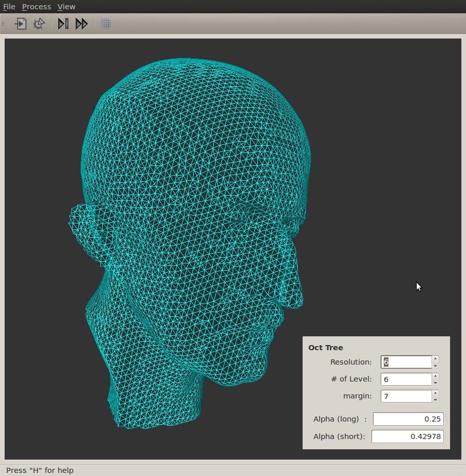This screenshot has height=476, width=466.
Task: Click inside the Resolution input field
Action: (x=406, y=362)
